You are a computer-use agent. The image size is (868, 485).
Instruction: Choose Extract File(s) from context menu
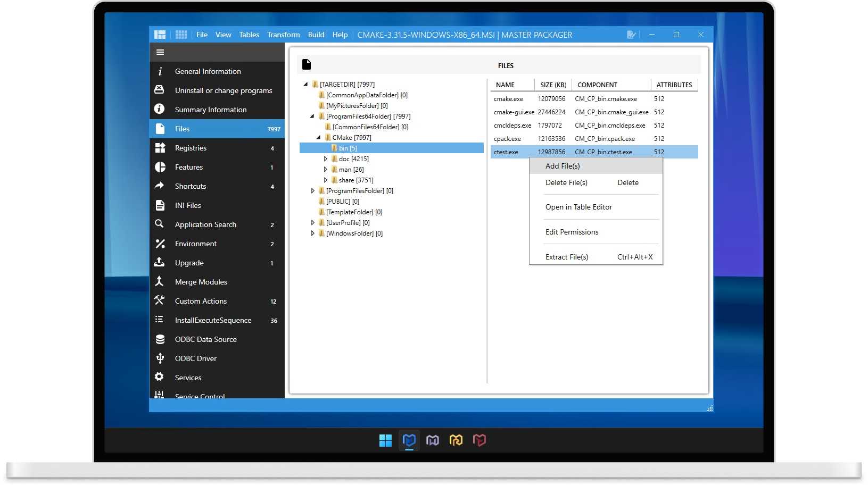click(567, 257)
